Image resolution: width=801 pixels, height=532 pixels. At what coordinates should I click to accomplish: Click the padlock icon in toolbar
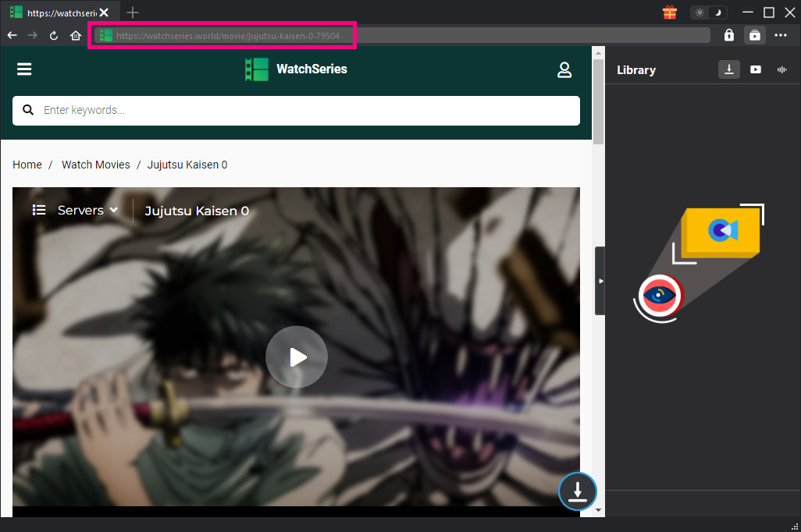(x=729, y=35)
